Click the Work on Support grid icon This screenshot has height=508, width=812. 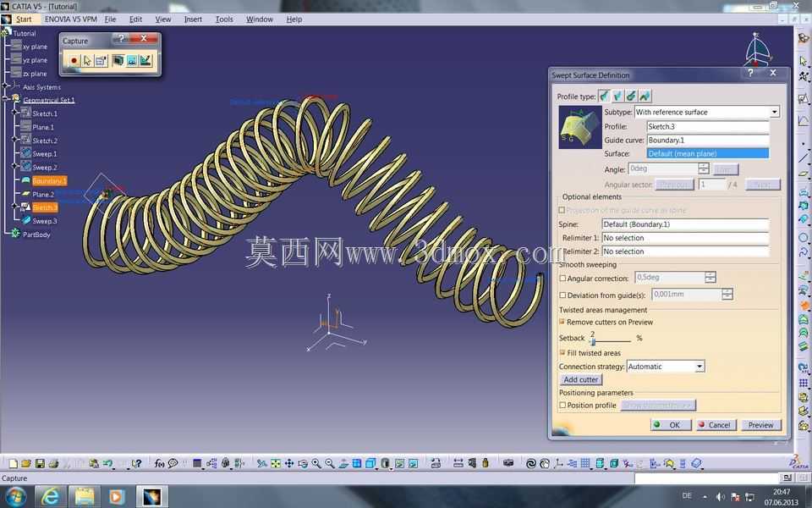(x=585, y=463)
